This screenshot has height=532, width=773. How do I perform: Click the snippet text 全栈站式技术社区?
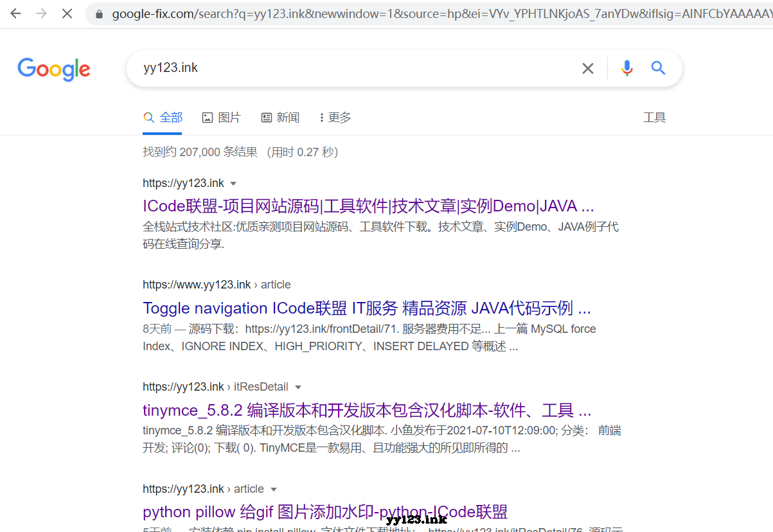[380, 236]
